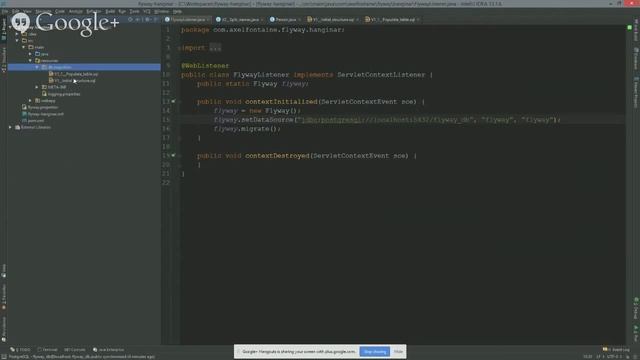Screen dimensions: 640x360
Task: Click the contextDestroyed gutter override icon
Action: tap(173, 156)
